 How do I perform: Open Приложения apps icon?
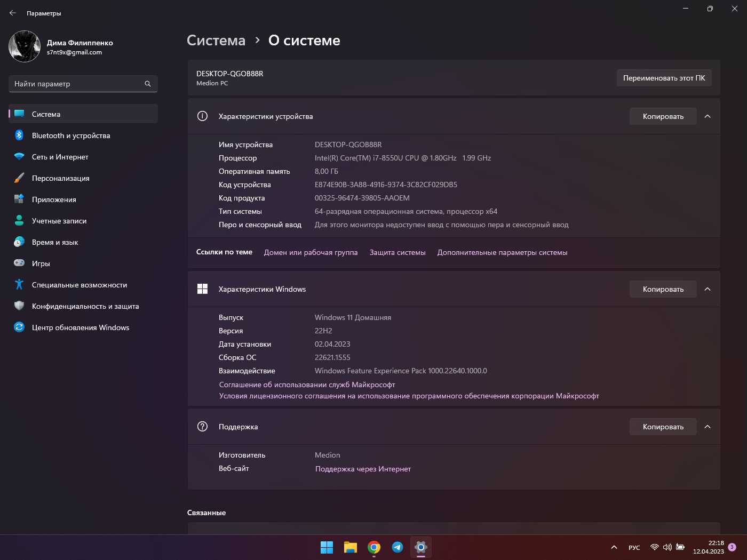19,199
